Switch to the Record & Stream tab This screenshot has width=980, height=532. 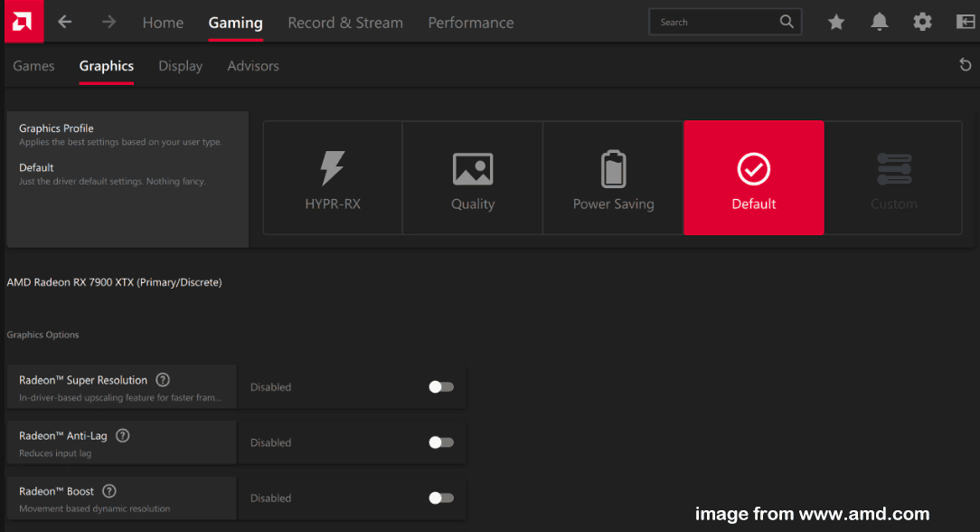coord(345,23)
